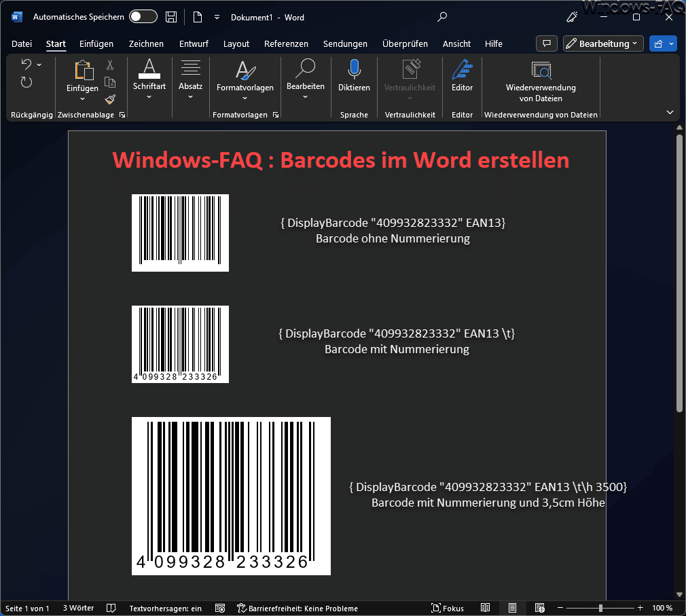Open Wiederverwendung von Dateien
Viewport: 686px width, 616px height.
click(x=541, y=81)
